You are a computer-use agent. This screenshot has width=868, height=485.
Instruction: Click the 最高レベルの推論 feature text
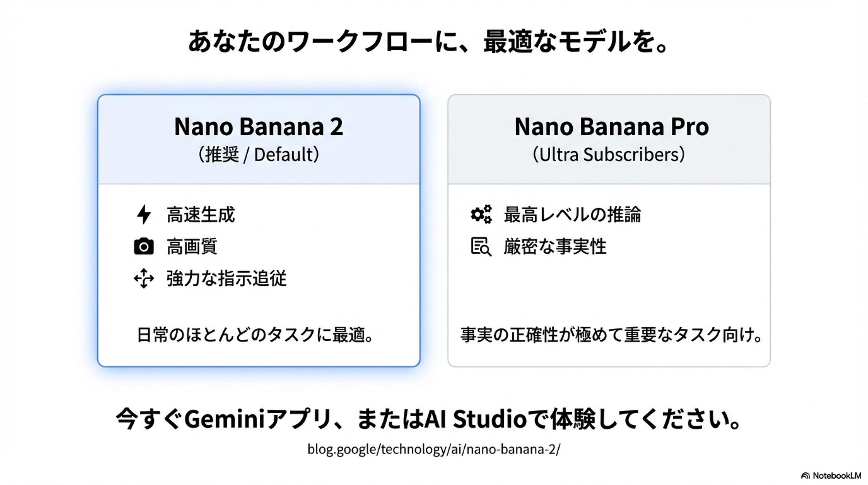(572, 214)
